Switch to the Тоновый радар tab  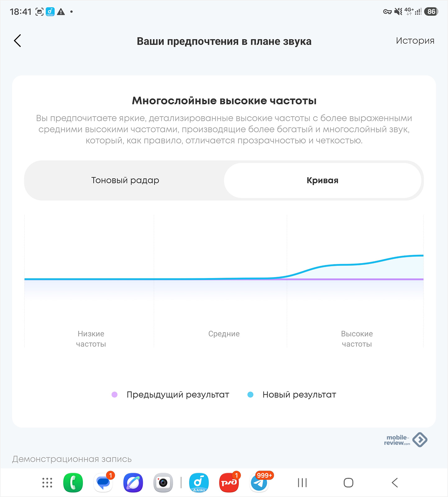pyautogui.click(x=125, y=180)
